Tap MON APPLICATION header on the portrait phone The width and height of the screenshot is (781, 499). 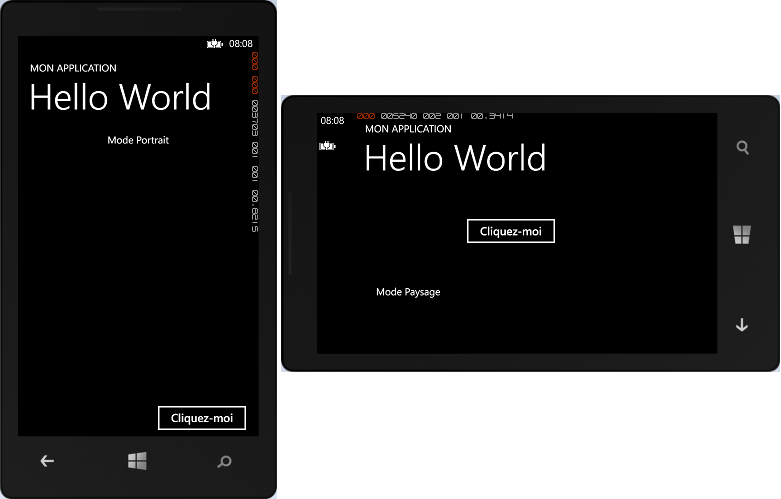(x=73, y=68)
